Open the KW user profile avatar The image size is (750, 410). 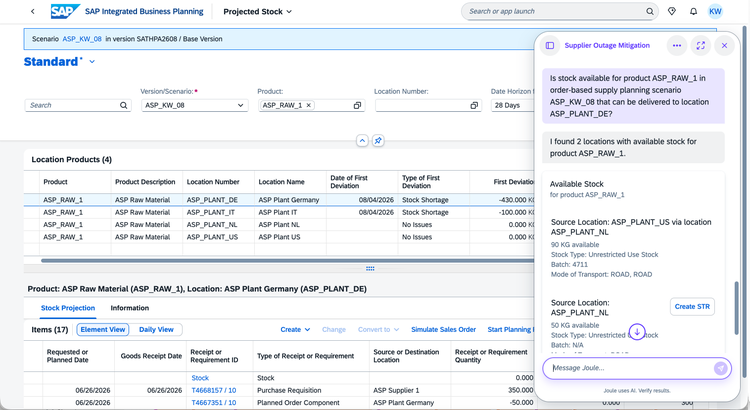715,11
